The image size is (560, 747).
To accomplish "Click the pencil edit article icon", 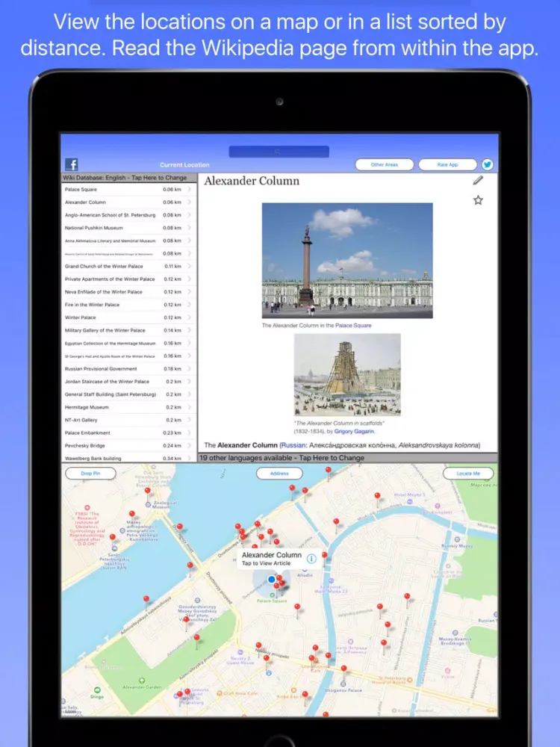I will tap(478, 180).
